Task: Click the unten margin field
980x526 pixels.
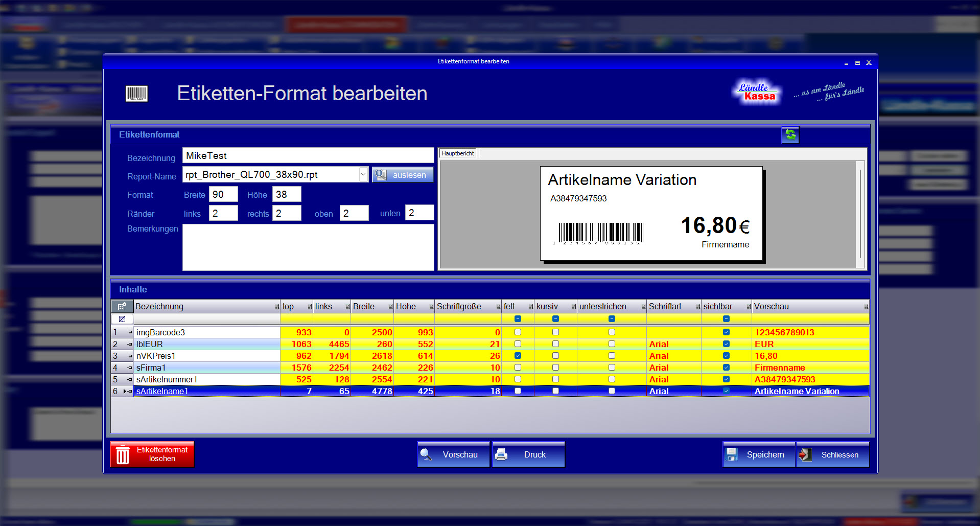Action: [x=419, y=213]
